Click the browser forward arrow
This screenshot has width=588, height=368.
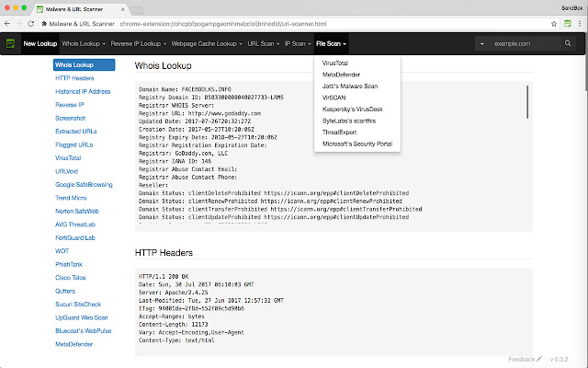[18, 24]
